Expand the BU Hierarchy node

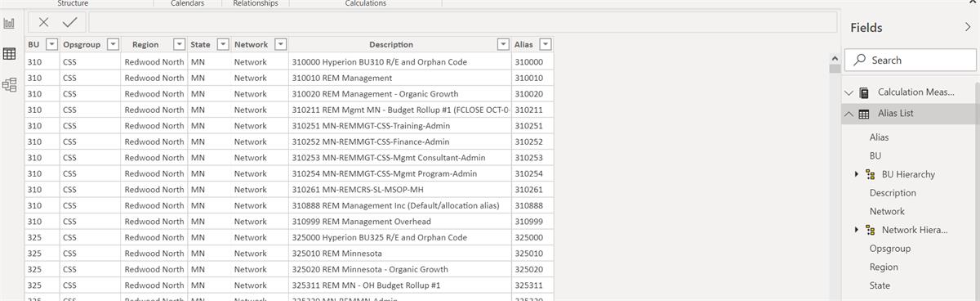click(x=857, y=174)
